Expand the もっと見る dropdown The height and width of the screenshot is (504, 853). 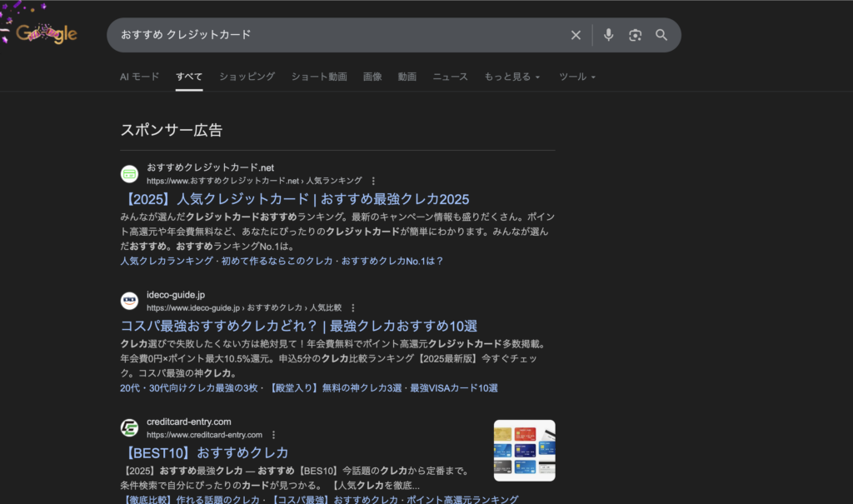[x=511, y=77]
